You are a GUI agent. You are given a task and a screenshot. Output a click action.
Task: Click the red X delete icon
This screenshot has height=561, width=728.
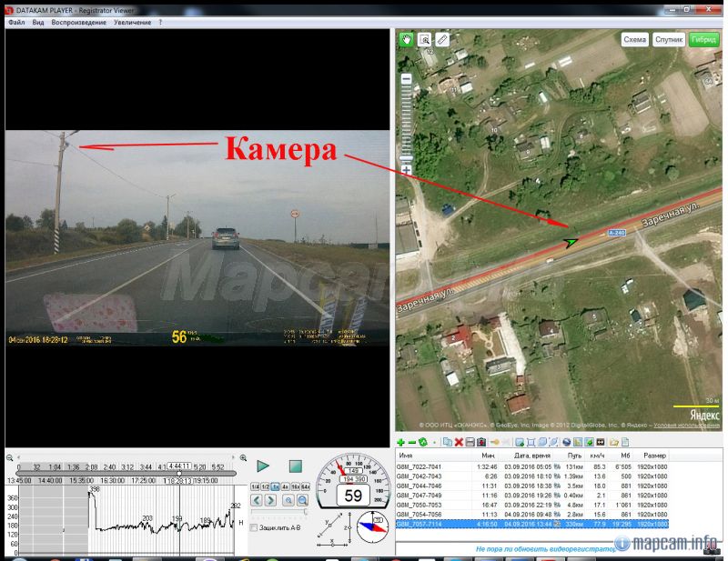[459, 442]
